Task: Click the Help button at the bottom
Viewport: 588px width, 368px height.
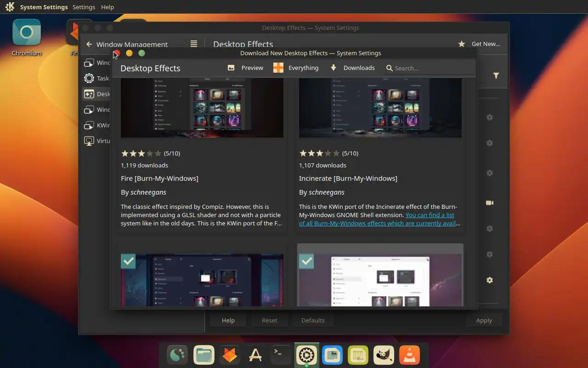Action: click(x=228, y=320)
